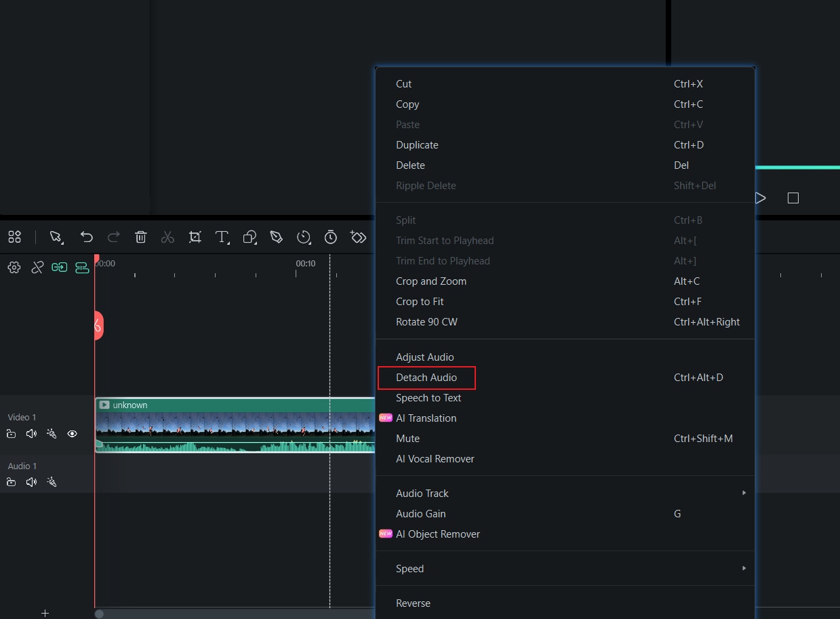Image resolution: width=840 pixels, height=619 pixels.
Task: Click the preview play button
Action: pyautogui.click(x=761, y=198)
